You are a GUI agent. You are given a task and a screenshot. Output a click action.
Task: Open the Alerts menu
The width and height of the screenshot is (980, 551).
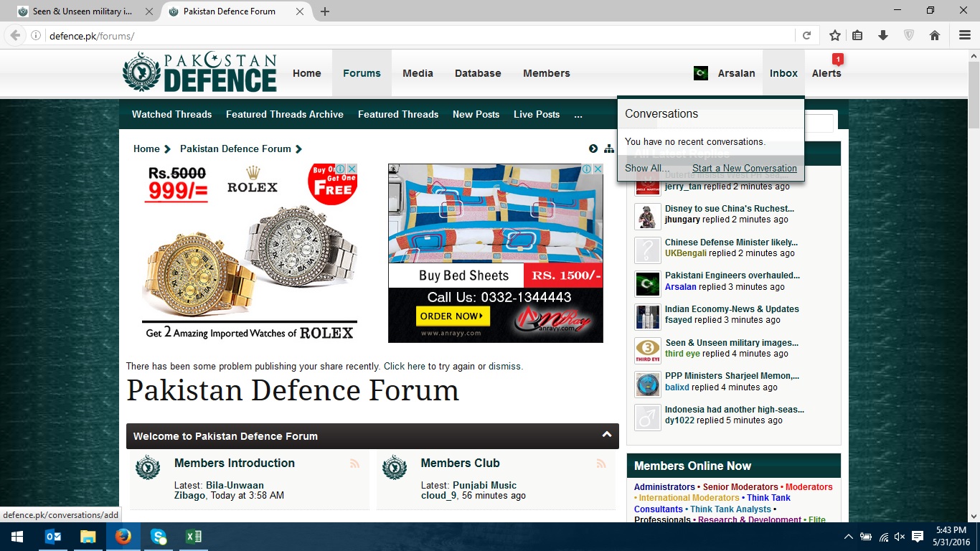[826, 73]
